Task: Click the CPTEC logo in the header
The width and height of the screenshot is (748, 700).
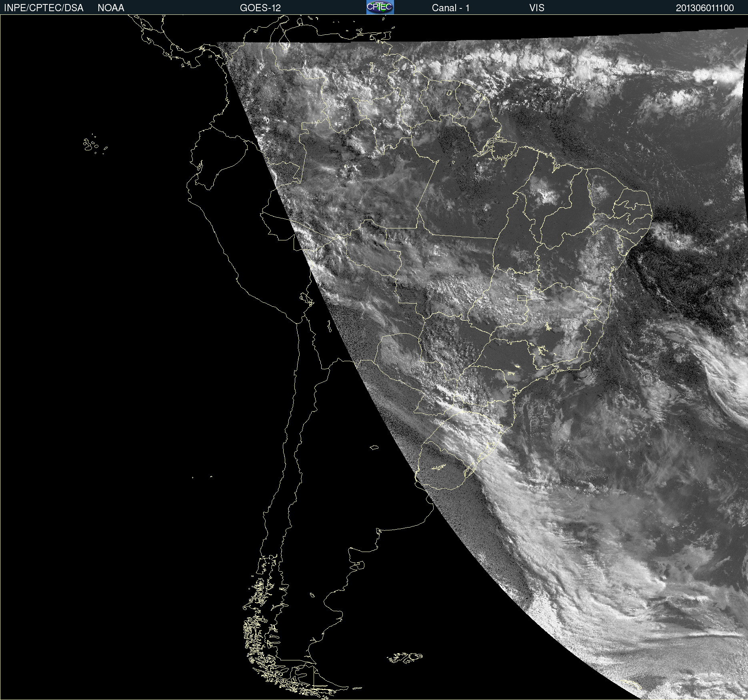Action: (x=380, y=7)
